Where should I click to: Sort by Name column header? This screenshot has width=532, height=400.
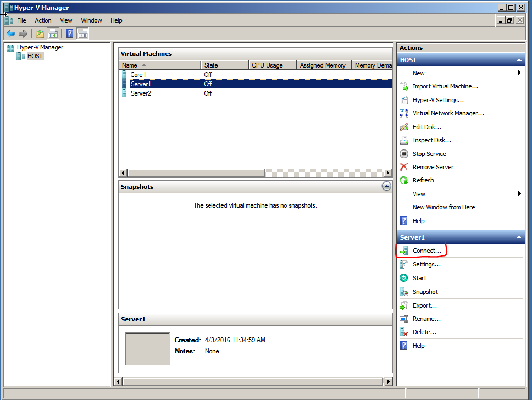click(160, 65)
